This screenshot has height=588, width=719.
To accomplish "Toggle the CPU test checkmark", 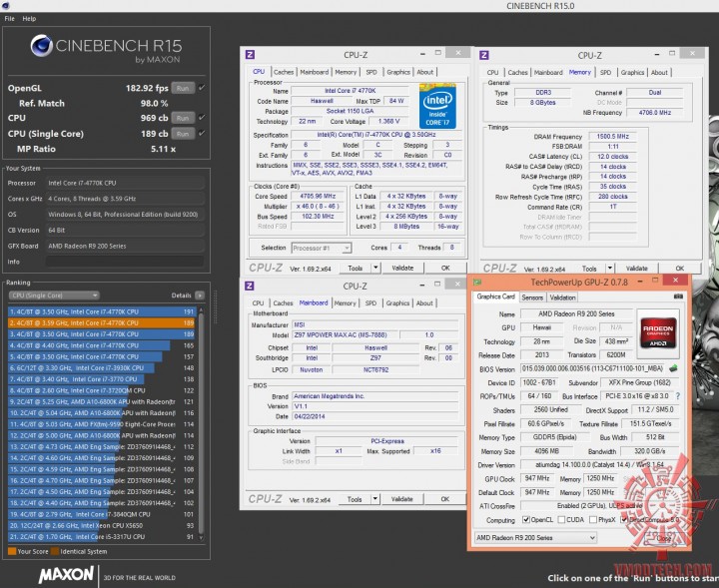I will tap(202, 118).
